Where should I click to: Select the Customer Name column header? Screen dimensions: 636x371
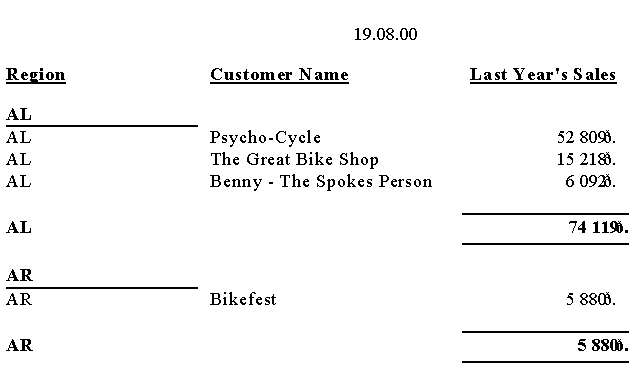[279, 75]
